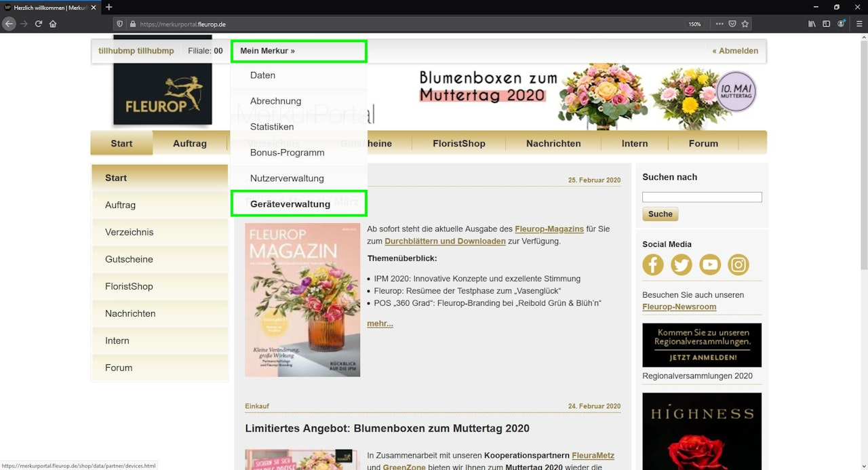
Task: Open the Fleurop-Magazins link
Action: pos(549,229)
